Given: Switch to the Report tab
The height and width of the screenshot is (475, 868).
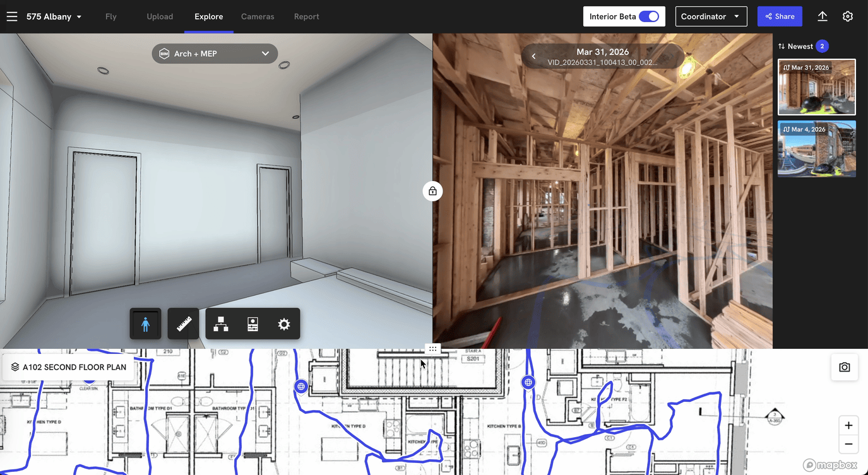Looking at the screenshot, I should 306,16.
